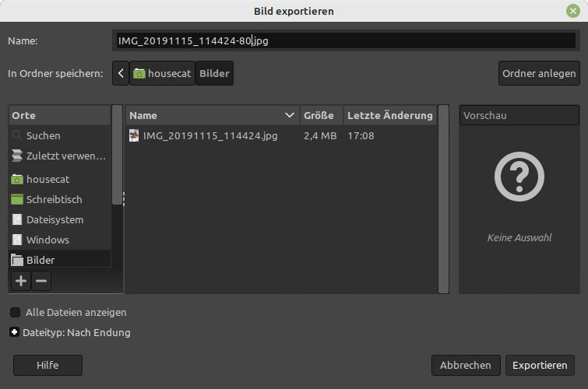Expand the Dateityp: Nach Endung section
The width and height of the screenshot is (588, 389).
point(16,333)
